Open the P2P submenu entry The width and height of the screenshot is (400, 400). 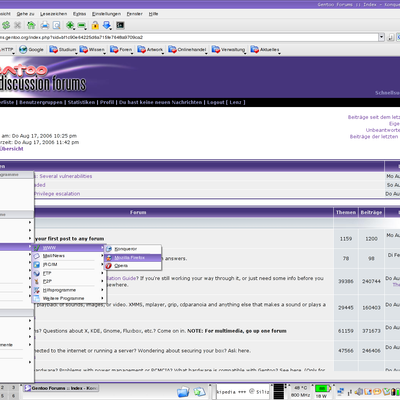[x=69, y=281]
